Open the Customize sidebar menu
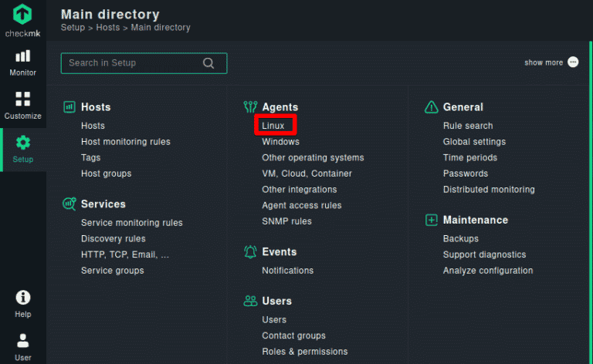This screenshot has height=364, width=593. coord(23,106)
